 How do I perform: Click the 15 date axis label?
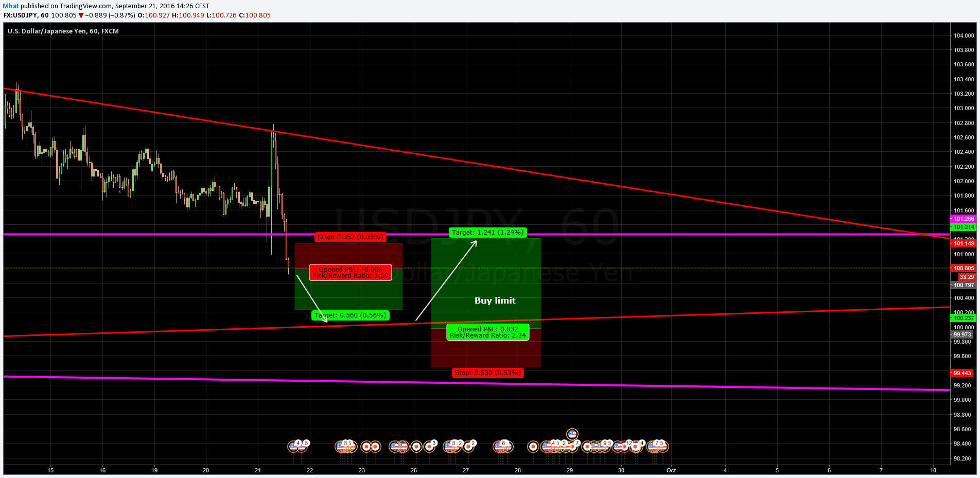click(x=50, y=470)
